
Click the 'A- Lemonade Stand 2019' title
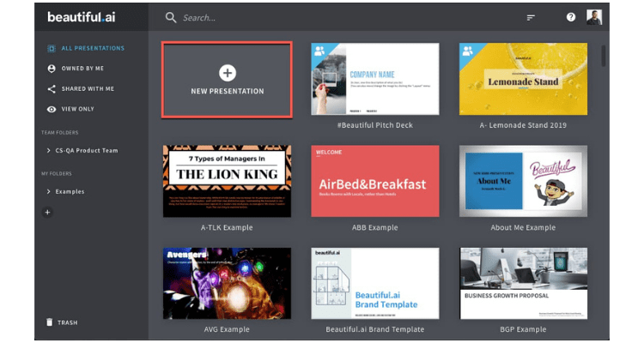click(523, 125)
